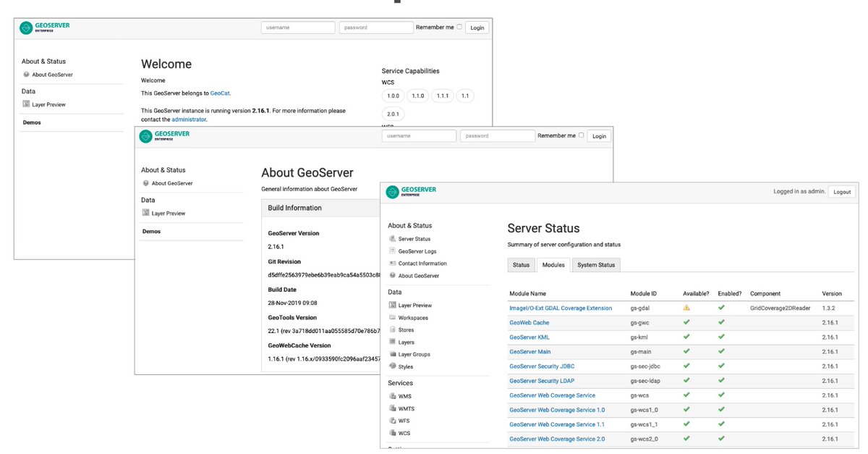Click gs-sec-ldap module ID cell
Image resolution: width=868 pixels, height=454 pixels.
tap(645, 381)
